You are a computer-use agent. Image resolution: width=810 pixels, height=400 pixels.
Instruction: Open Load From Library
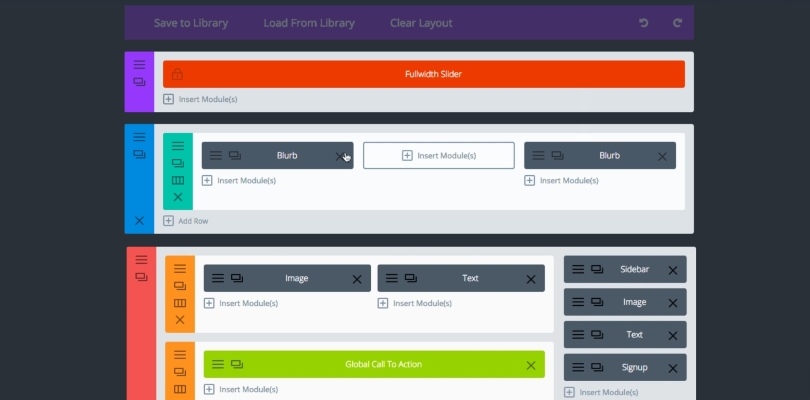pos(308,23)
